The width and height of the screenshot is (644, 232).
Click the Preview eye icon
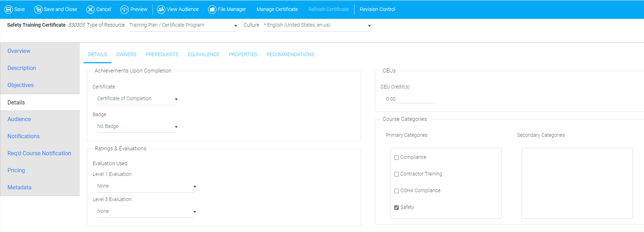click(125, 10)
